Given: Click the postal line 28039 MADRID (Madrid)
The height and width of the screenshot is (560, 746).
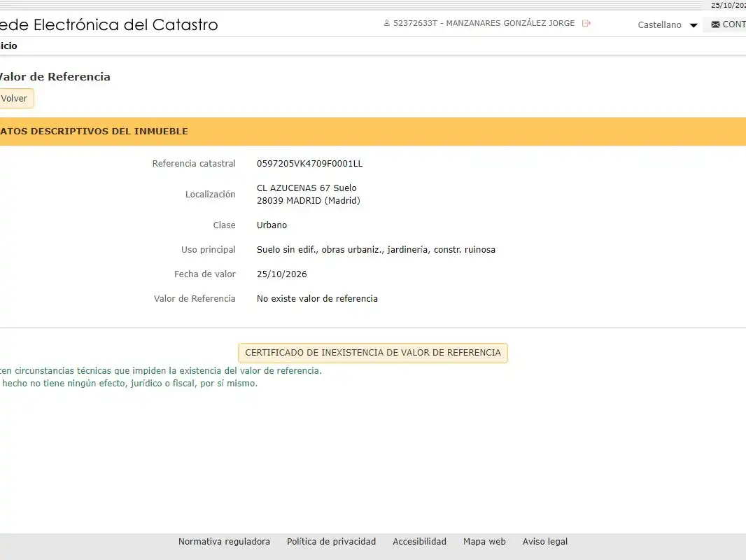Looking at the screenshot, I should coord(309,201).
